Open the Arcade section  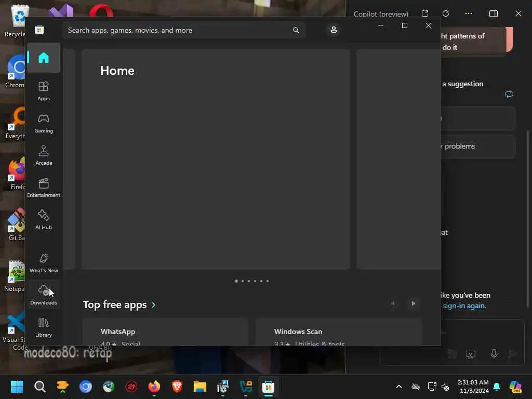44,155
